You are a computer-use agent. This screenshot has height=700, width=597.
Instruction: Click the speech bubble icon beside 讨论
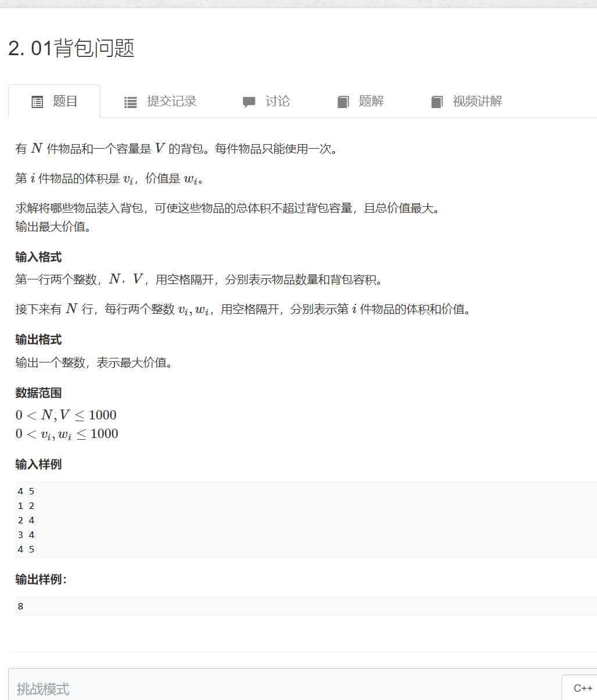tap(249, 102)
